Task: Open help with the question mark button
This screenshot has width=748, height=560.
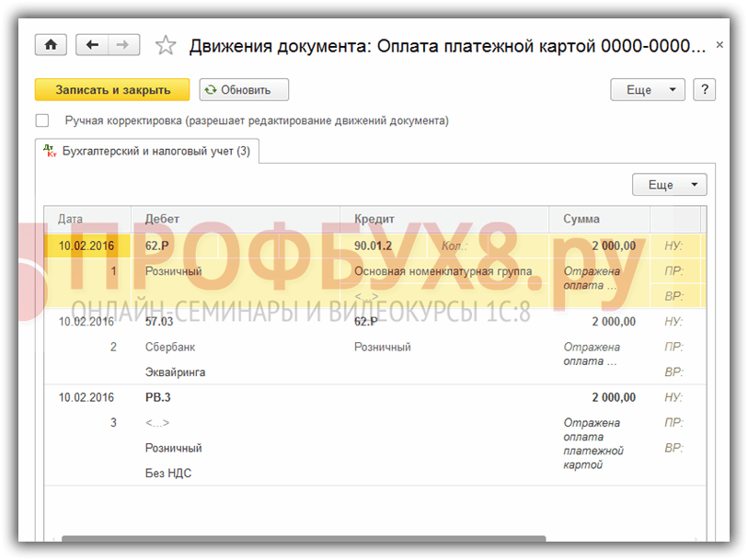Action: [705, 89]
